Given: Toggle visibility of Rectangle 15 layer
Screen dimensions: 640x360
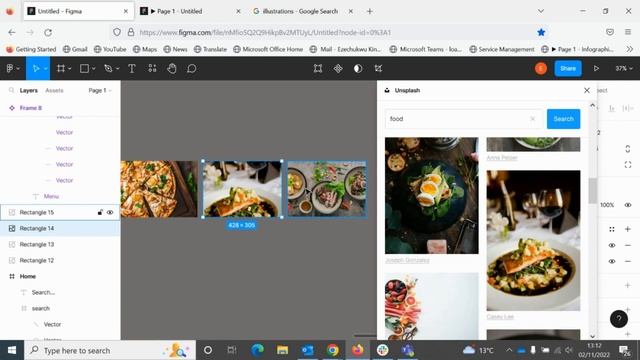Looking at the screenshot, I should tap(110, 213).
